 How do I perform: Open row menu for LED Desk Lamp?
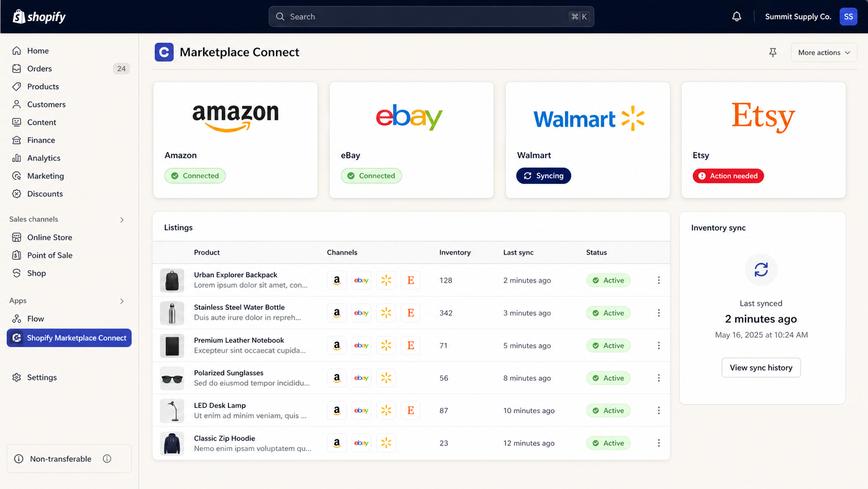tap(659, 411)
